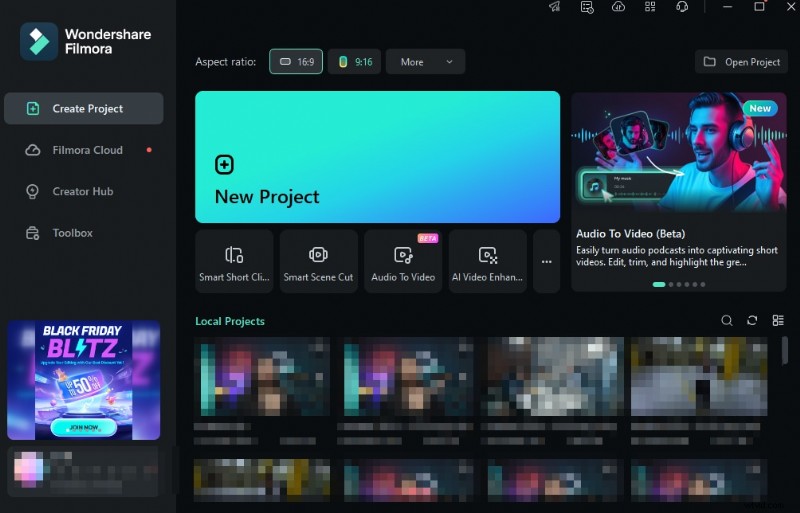Start a New Project
This screenshot has width=800, height=513.
377,157
